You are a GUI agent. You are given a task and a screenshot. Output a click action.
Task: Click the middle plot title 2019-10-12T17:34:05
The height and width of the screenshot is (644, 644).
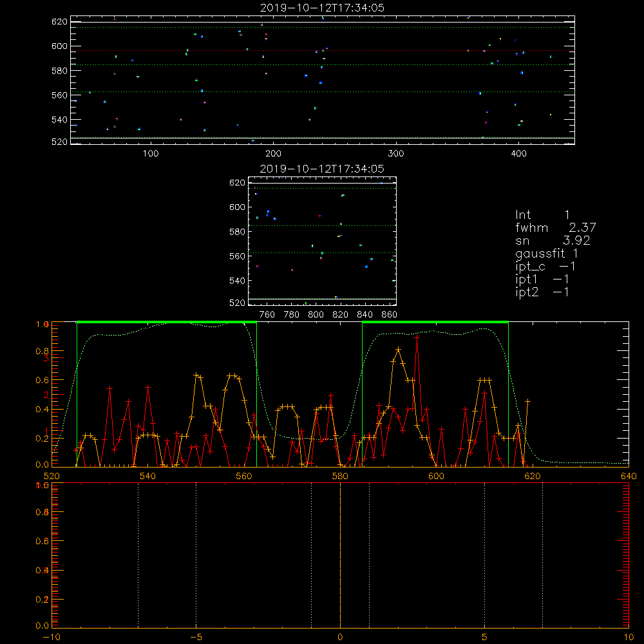tap(322, 169)
